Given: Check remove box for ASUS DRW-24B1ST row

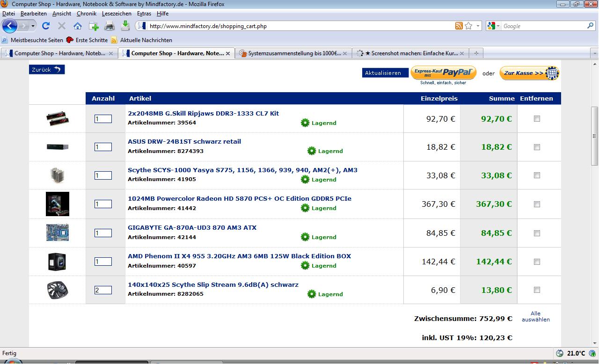Looking at the screenshot, I should coord(537,147).
